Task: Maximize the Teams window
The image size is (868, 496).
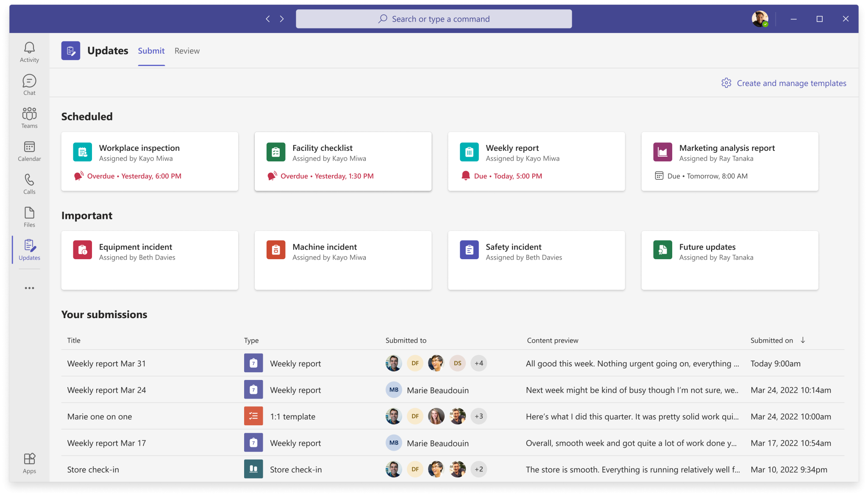Action: point(819,19)
